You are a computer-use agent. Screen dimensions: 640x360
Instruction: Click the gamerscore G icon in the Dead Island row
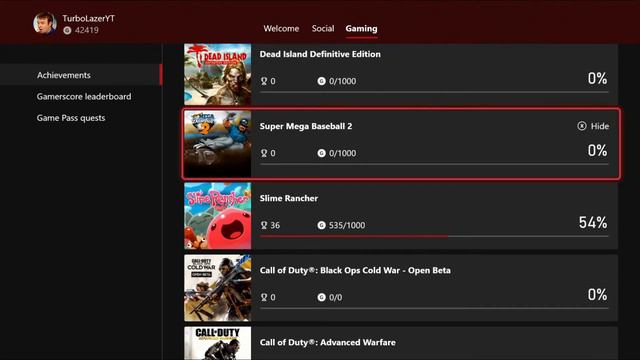[x=321, y=81]
